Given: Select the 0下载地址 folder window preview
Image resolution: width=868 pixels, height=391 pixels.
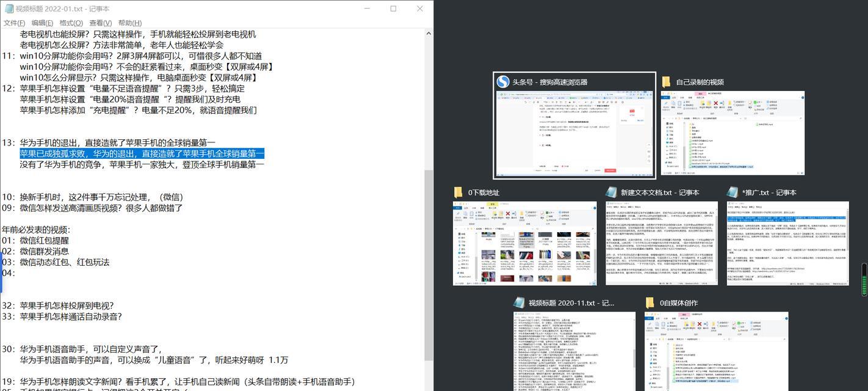Looking at the screenshot, I should [525, 244].
